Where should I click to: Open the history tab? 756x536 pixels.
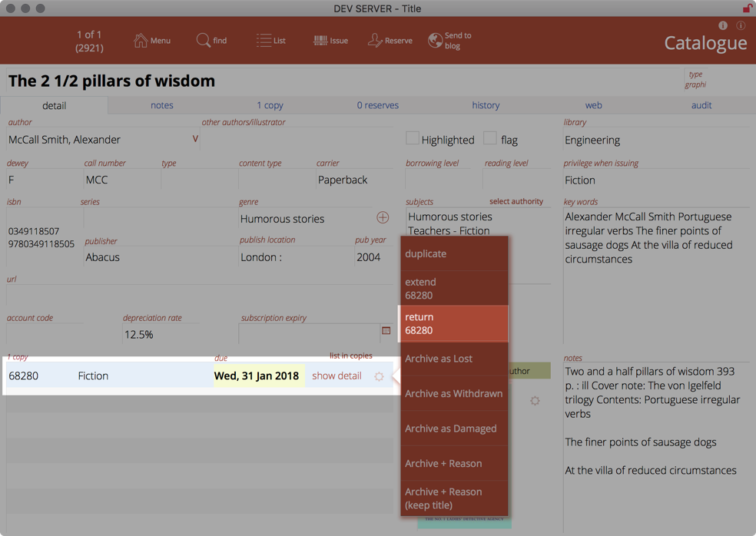pos(485,105)
